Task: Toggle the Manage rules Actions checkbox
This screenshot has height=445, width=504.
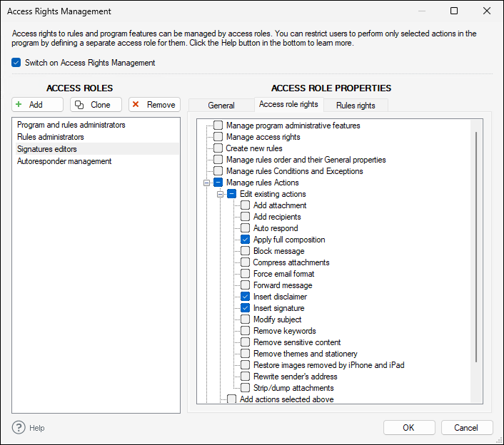Action: pyautogui.click(x=218, y=183)
